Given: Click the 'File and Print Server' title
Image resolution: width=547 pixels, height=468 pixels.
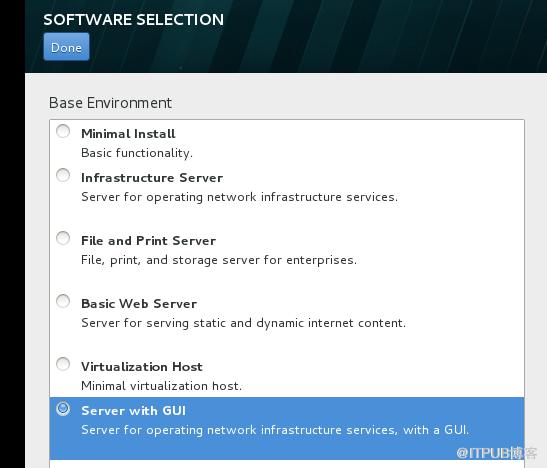Looking at the screenshot, I should coord(148,241).
